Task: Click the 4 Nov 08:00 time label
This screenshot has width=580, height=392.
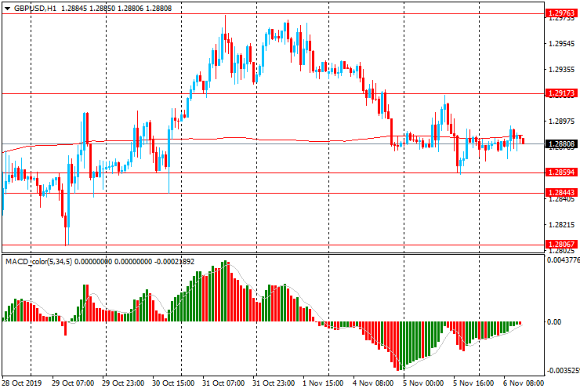Action: (373, 383)
